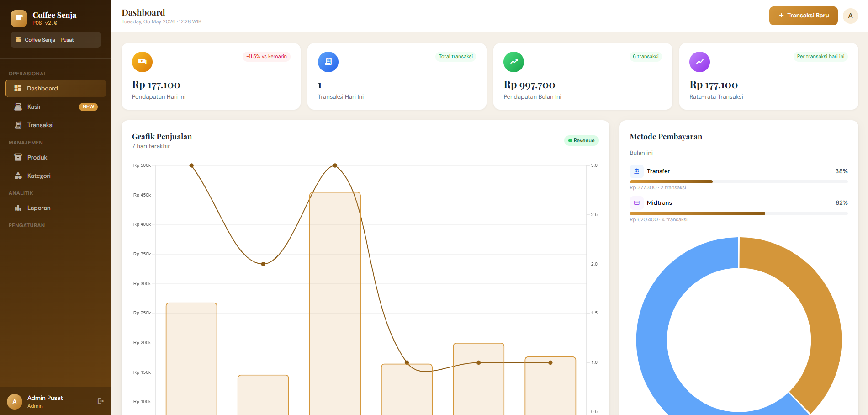Click the Transaksi receipt icon in sidebar
This screenshot has width=868, height=415.
point(18,125)
